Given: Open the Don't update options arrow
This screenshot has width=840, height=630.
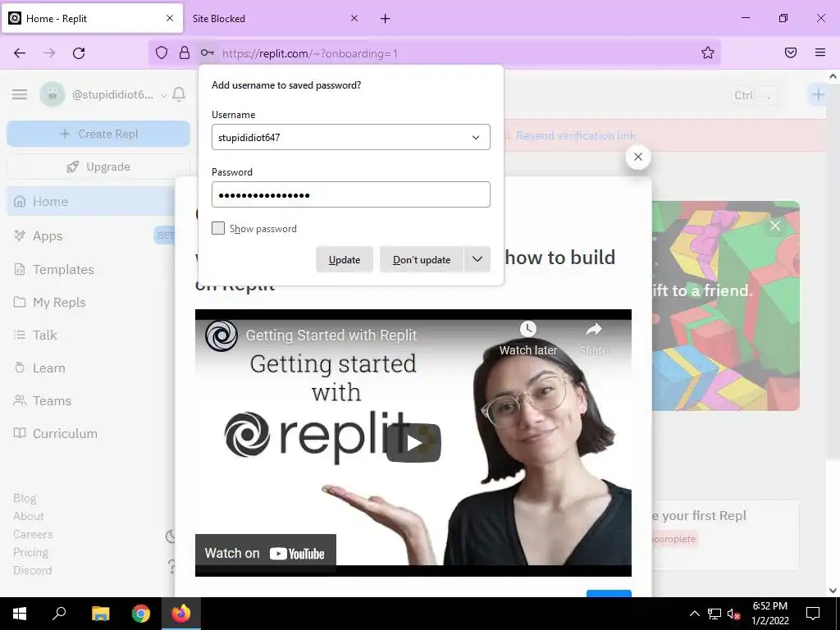Looking at the screenshot, I should pyautogui.click(x=477, y=259).
